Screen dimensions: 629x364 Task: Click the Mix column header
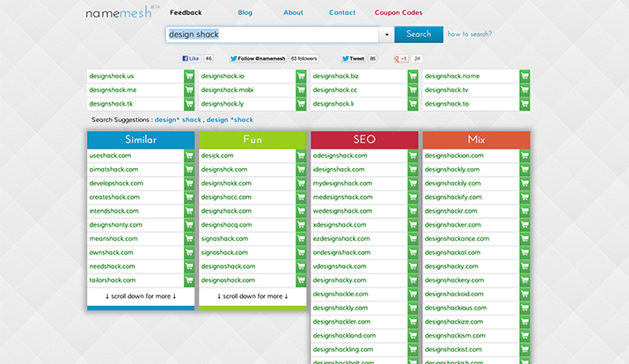coord(476,140)
